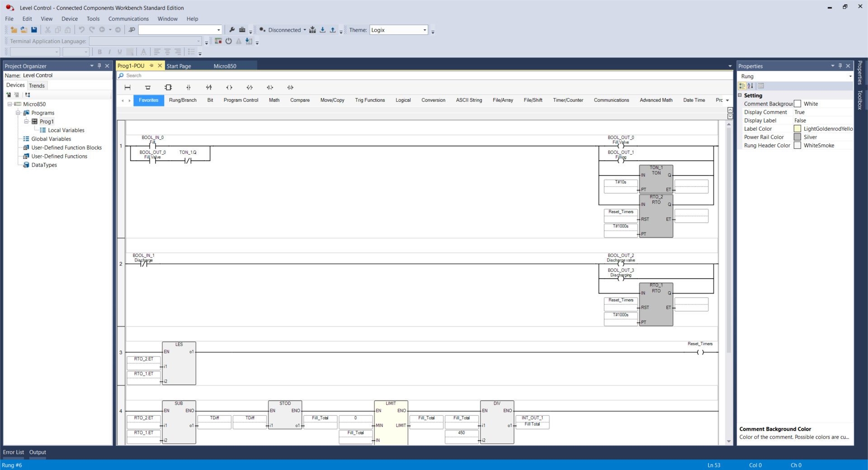
Task: Click the Save icon in the toolbar
Action: (x=34, y=30)
